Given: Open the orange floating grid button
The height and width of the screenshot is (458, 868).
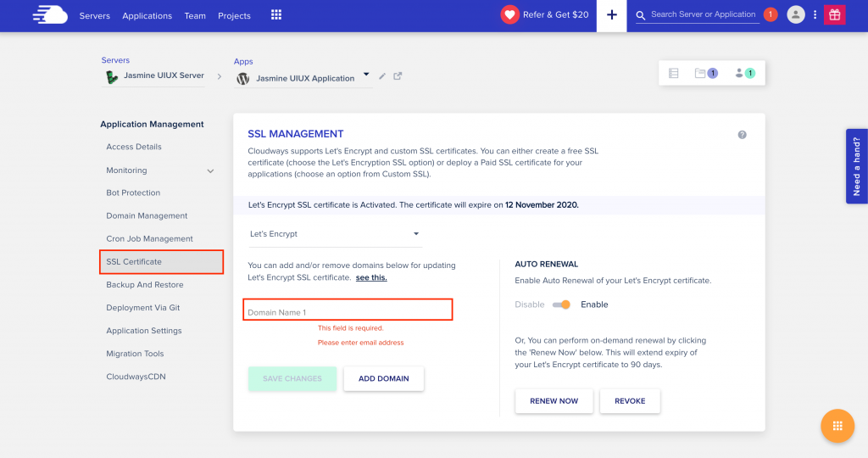Looking at the screenshot, I should click(837, 425).
